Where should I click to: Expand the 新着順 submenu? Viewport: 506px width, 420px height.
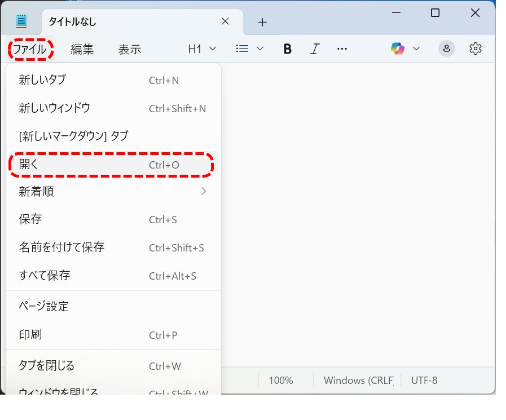[x=111, y=192]
